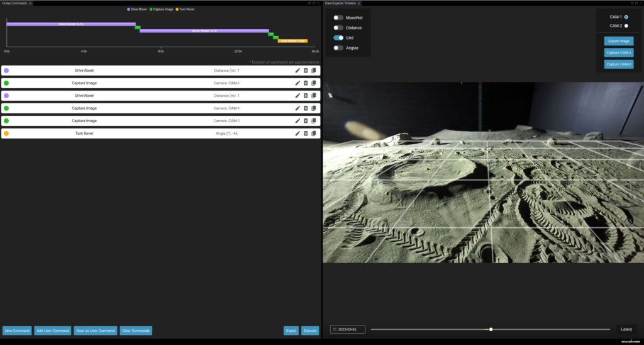Duplicate the third Capture Image command
The image size is (644, 345).
click(314, 121)
